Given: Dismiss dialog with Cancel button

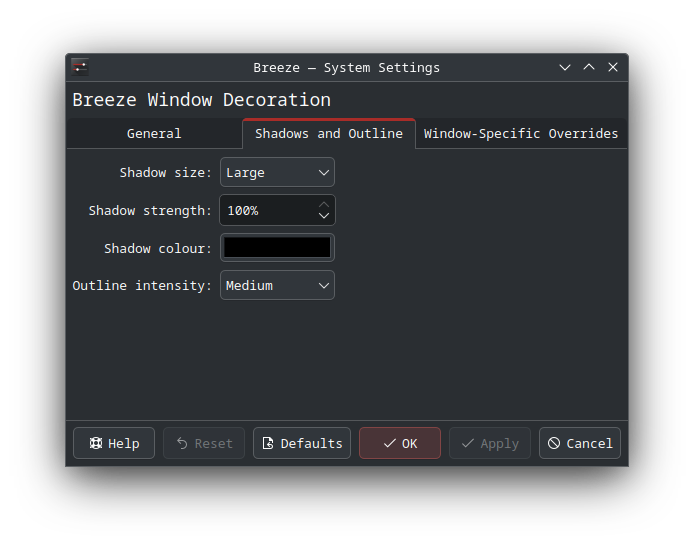Looking at the screenshot, I should pyautogui.click(x=580, y=443).
